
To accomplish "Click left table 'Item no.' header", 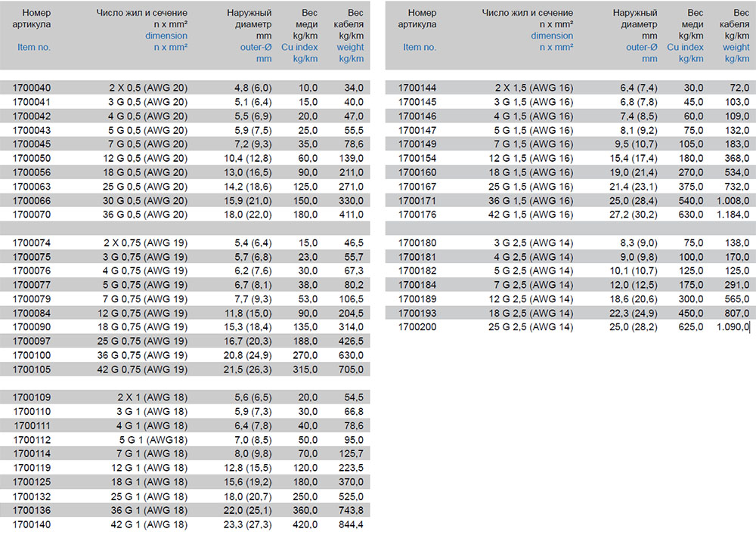I will pos(34,48).
